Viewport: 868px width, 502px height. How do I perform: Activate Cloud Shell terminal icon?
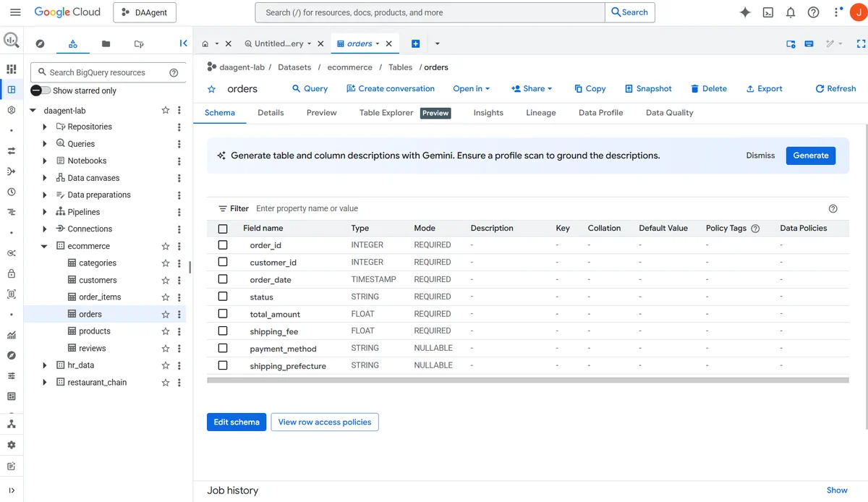(x=768, y=12)
